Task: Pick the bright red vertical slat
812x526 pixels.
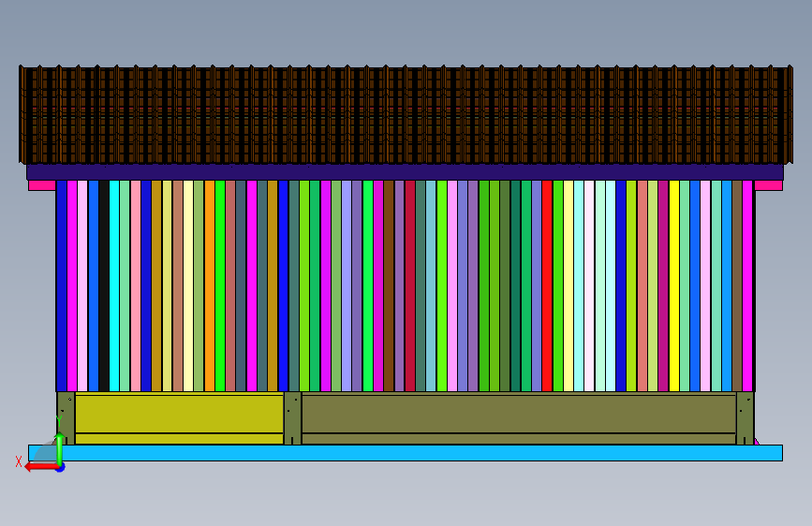Action: [547, 285]
